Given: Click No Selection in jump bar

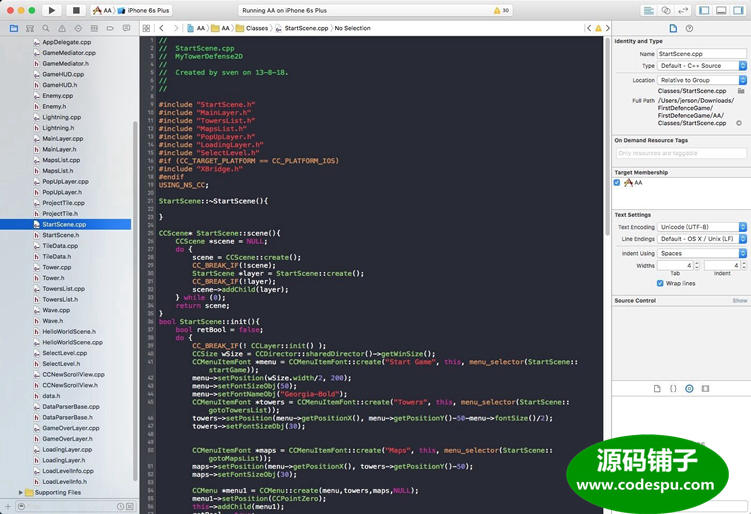Looking at the screenshot, I should 352,28.
